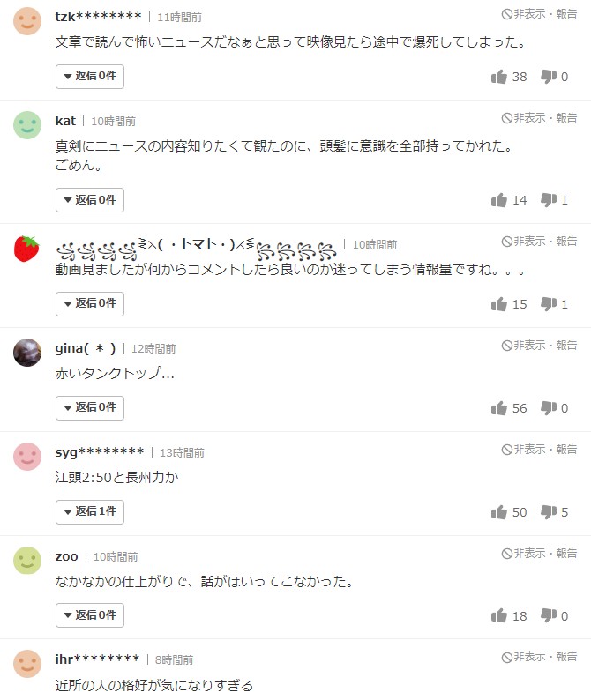Open the username kat profile link
The image size is (591, 700).
tap(65, 121)
